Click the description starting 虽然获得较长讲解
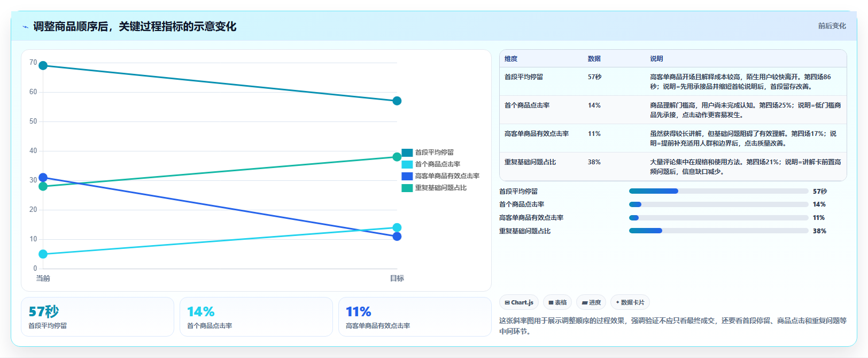 point(743,139)
